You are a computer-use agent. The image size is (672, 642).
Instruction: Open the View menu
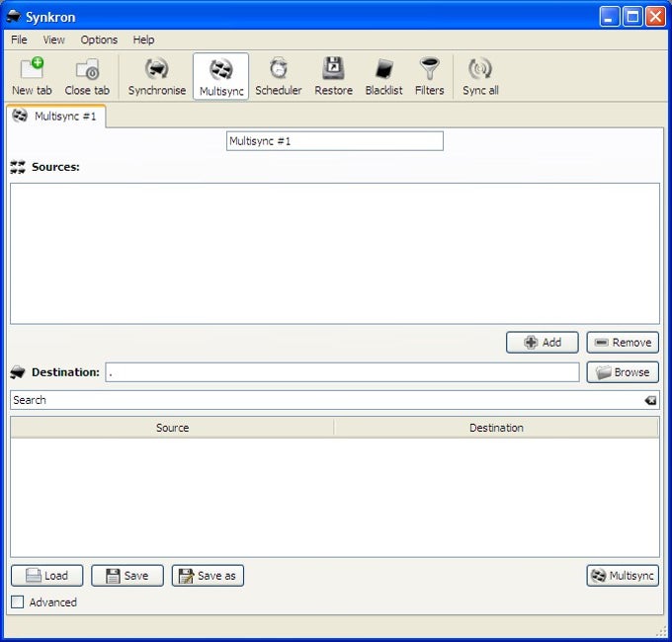pyautogui.click(x=53, y=40)
